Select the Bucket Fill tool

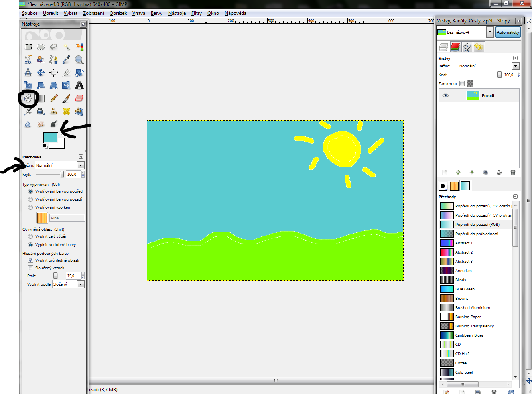tap(28, 98)
